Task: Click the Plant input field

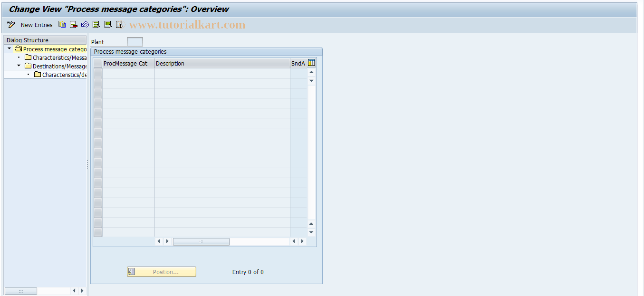Action: click(135, 42)
